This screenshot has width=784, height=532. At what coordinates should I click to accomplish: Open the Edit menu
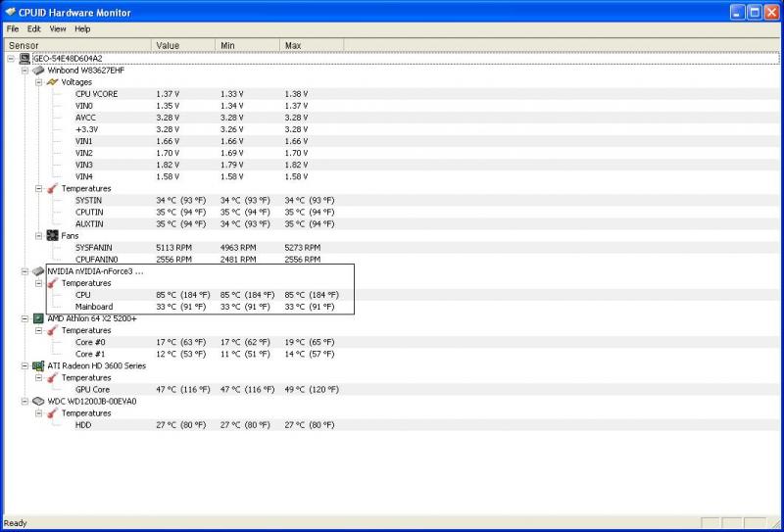[x=34, y=29]
